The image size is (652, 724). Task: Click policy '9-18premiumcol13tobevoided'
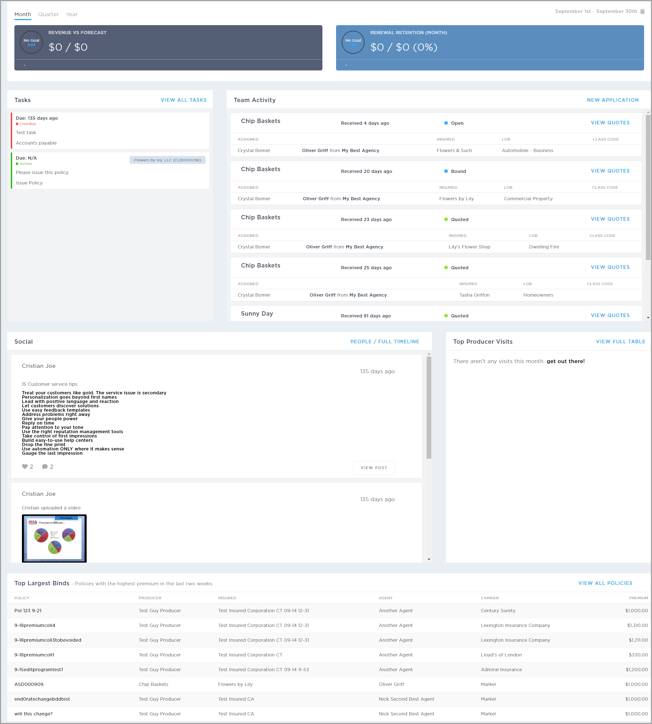(48, 640)
